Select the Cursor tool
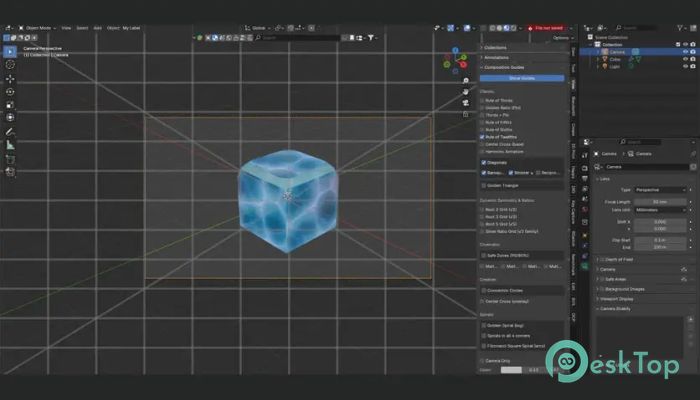Screen dimensions: 700x400 10,65
